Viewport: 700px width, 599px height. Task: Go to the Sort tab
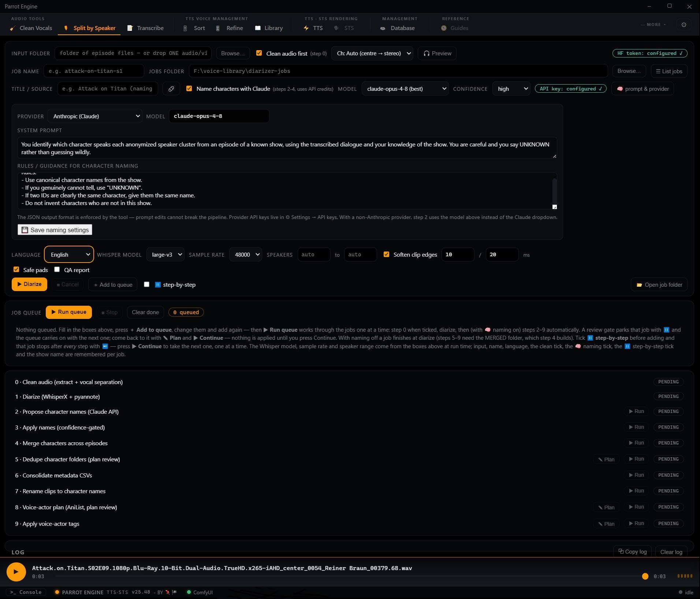click(x=194, y=28)
